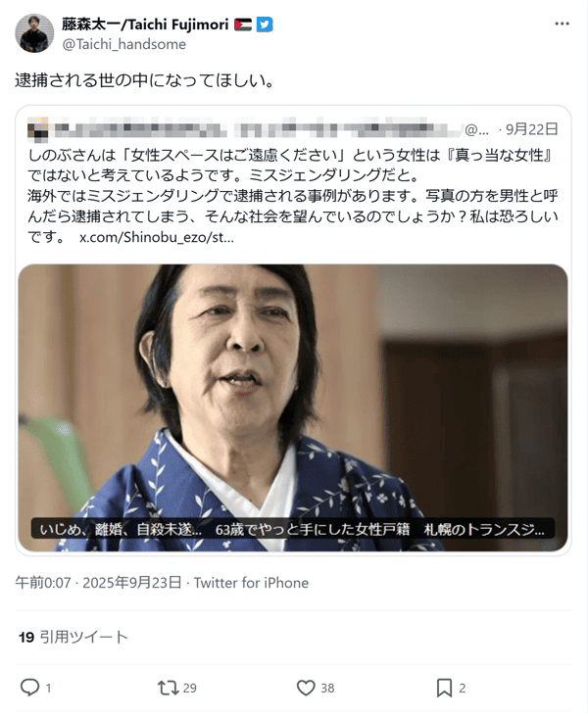Screen dimensions: 588x716
Task: Open the x.com/Shinobu_ezo link
Action: [157, 237]
